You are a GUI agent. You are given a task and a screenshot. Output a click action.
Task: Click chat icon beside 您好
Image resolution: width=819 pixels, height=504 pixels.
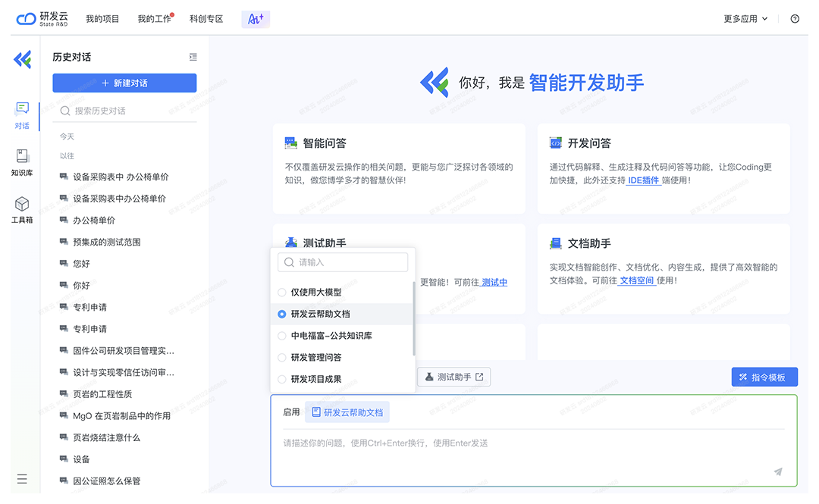point(64,263)
